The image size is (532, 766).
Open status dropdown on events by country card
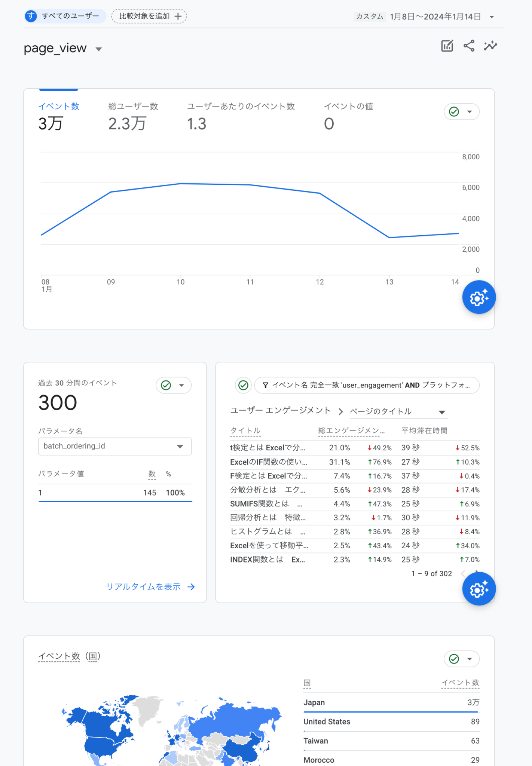pos(462,659)
